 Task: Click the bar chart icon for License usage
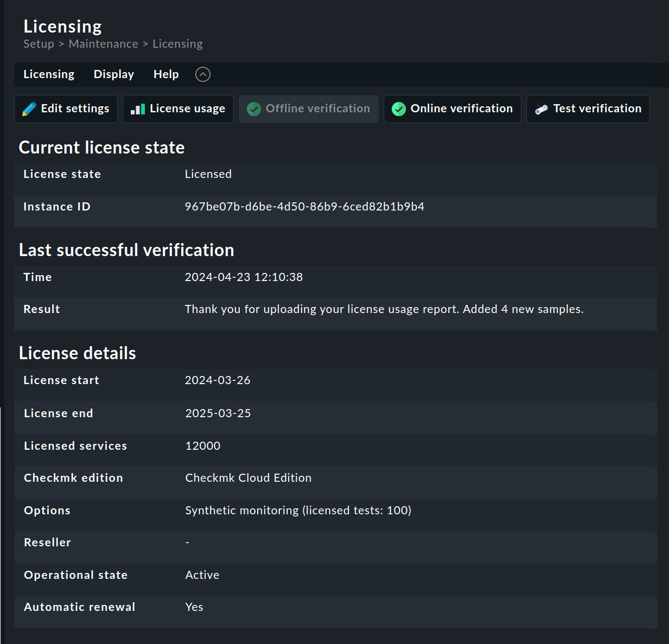tap(138, 109)
